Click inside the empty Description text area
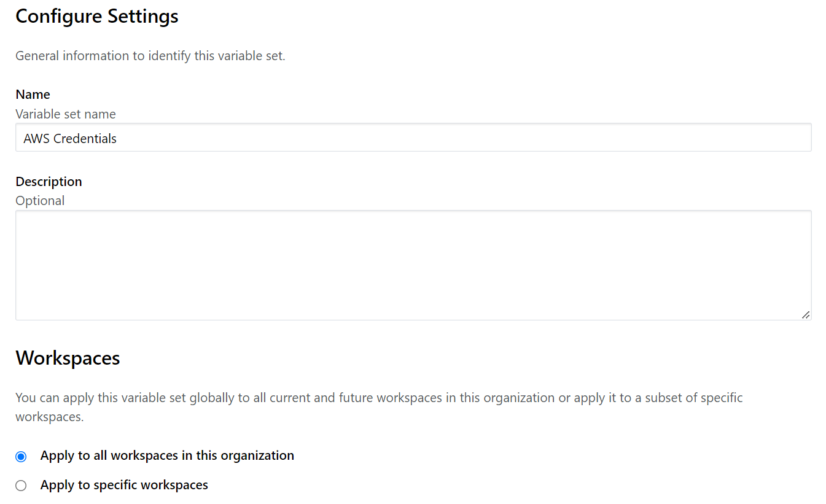This screenshot has height=504, width=826. [x=413, y=265]
